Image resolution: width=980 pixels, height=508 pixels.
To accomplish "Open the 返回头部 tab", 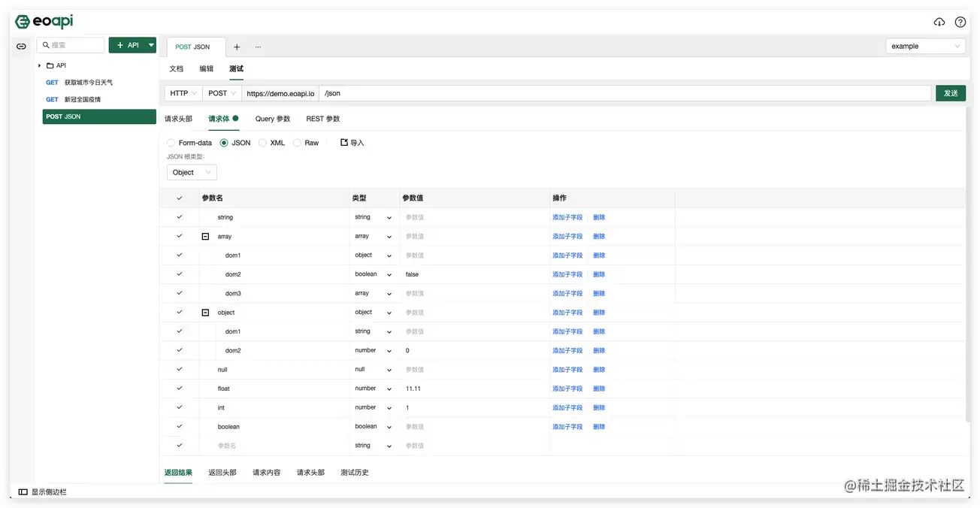I will 222,473.
